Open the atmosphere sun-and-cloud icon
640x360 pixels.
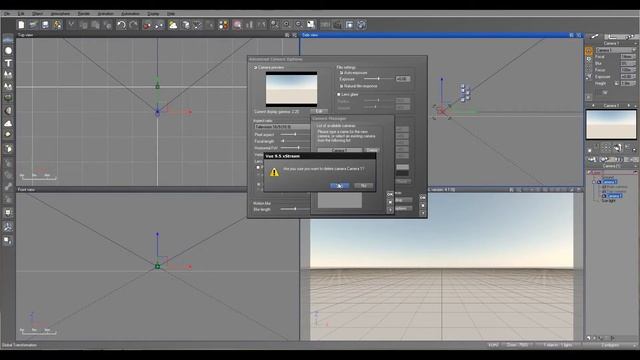pos(173,25)
